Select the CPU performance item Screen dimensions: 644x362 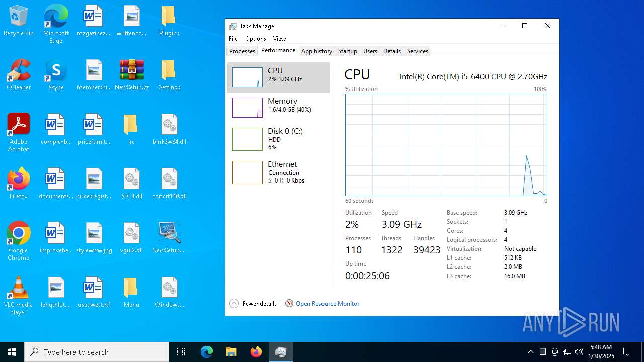click(x=279, y=77)
